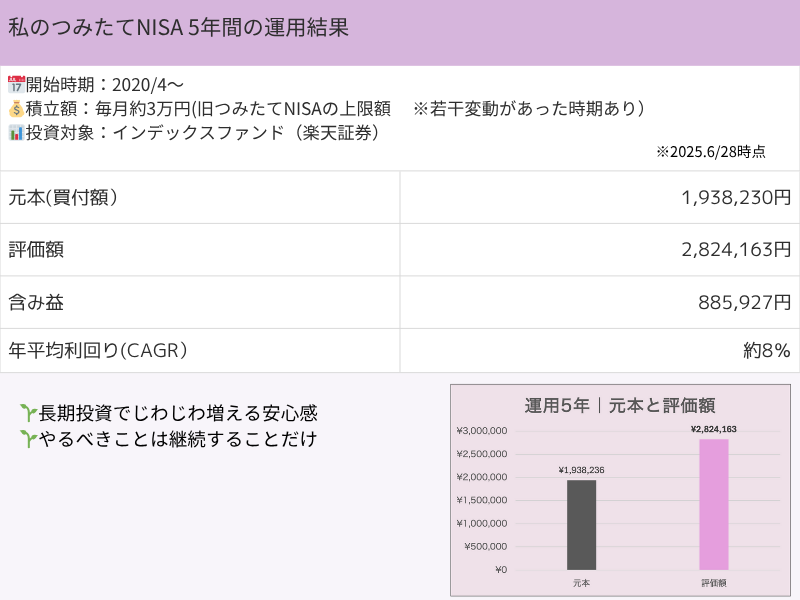This screenshot has width=800, height=600.
Task: Click the seedling icon beside やるべきこと
Action: [29, 439]
